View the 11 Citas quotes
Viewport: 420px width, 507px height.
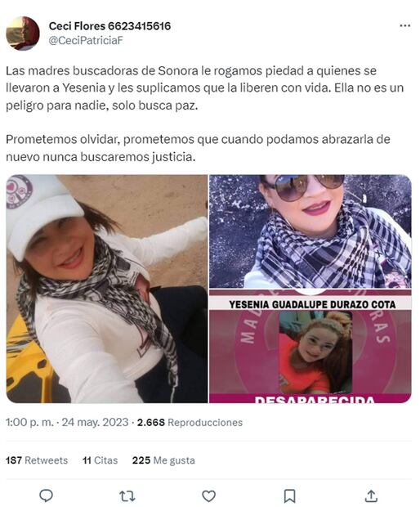tap(101, 460)
